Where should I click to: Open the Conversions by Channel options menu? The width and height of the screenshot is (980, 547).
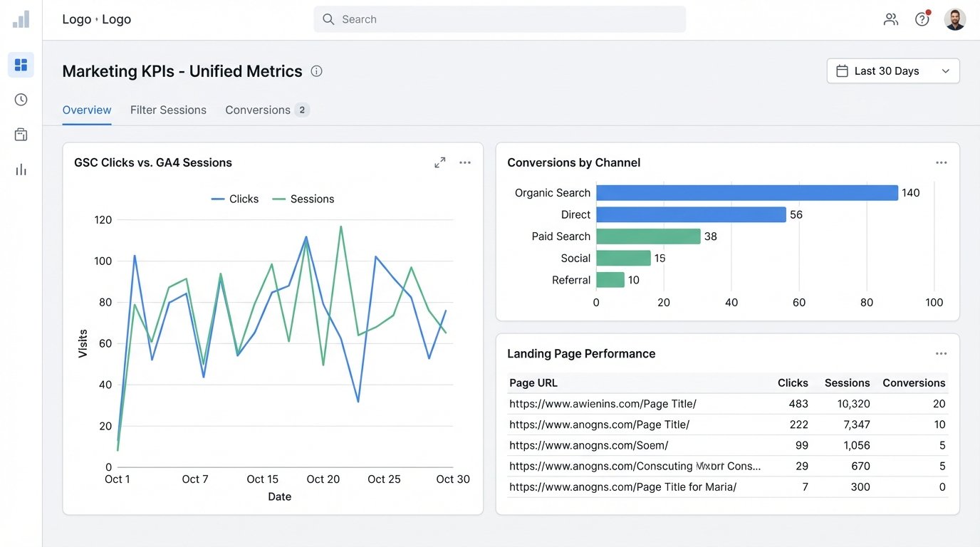941,162
